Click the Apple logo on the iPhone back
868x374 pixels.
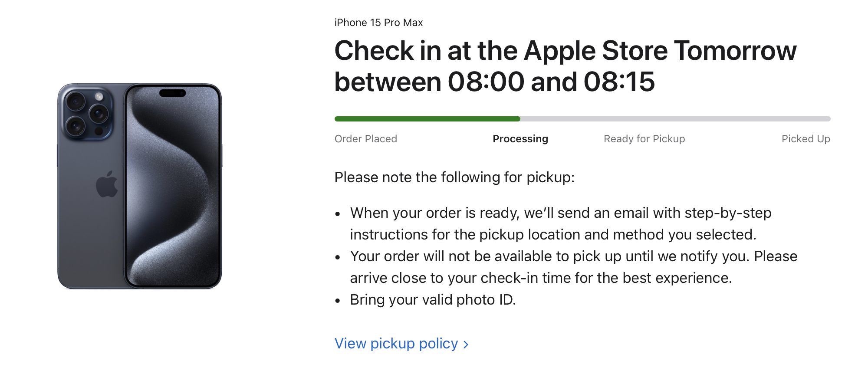coord(107,184)
